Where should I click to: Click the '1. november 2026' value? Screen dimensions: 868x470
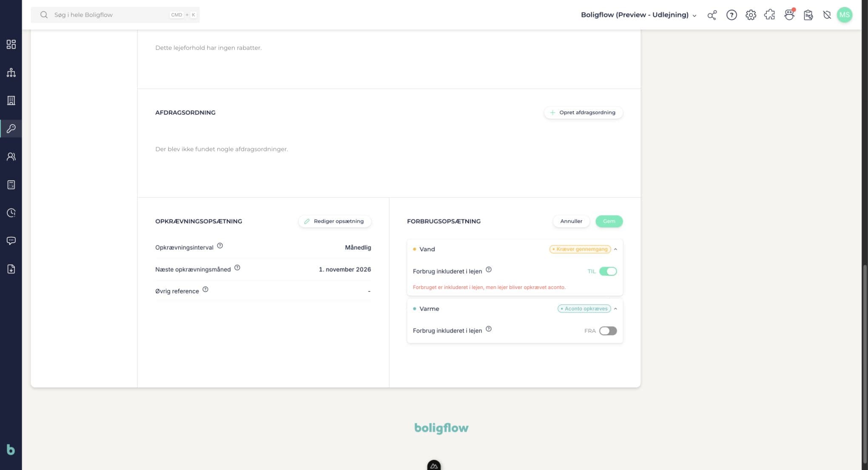(x=345, y=270)
